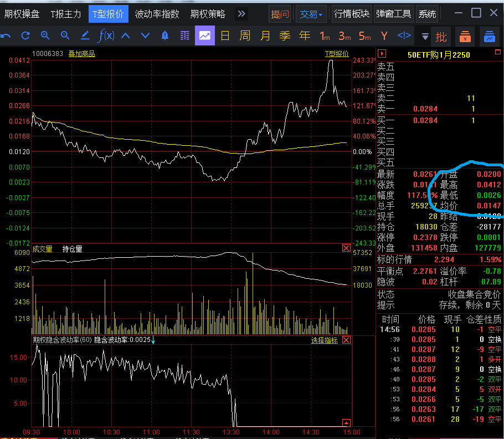Screen dimensions: 504x439
Task: Click the 平衡点 value 2.2761
Action: pos(425,271)
